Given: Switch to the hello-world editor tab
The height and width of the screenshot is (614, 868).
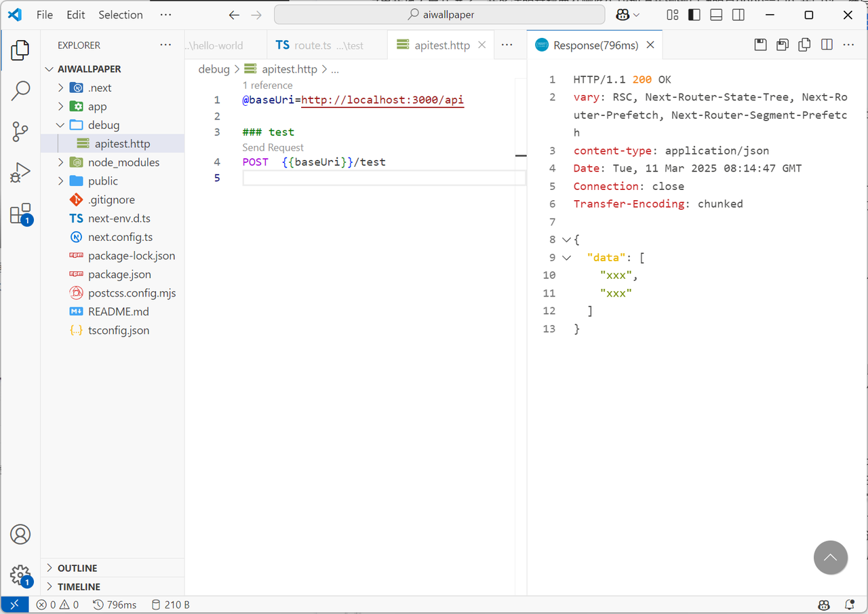Looking at the screenshot, I should [x=226, y=45].
